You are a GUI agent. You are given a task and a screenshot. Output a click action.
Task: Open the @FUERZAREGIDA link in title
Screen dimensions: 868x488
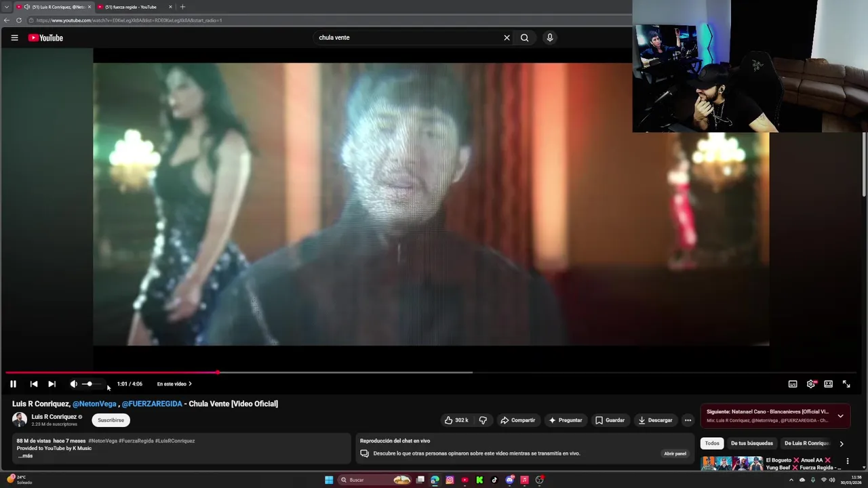[x=152, y=404]
